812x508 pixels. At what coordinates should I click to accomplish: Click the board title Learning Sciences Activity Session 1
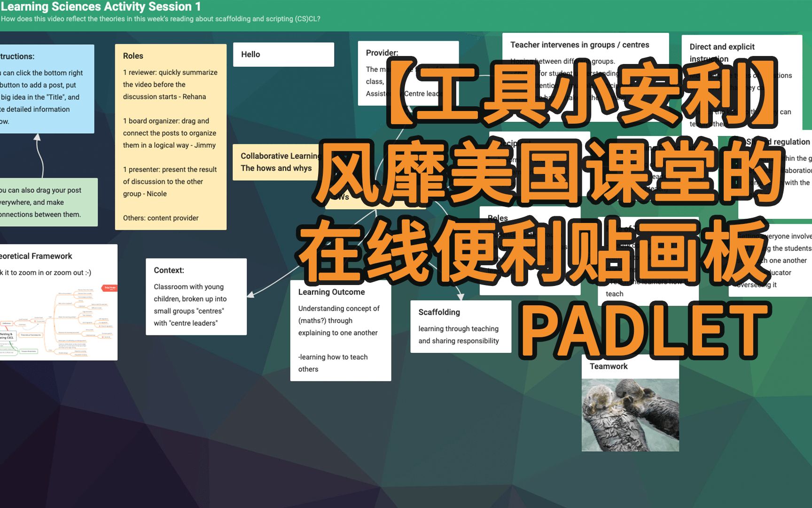click(x=101, y=7)
